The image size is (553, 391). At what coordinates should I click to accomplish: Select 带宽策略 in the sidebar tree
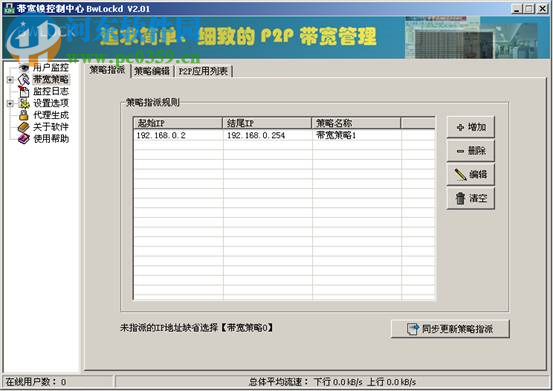coord(51,79)
